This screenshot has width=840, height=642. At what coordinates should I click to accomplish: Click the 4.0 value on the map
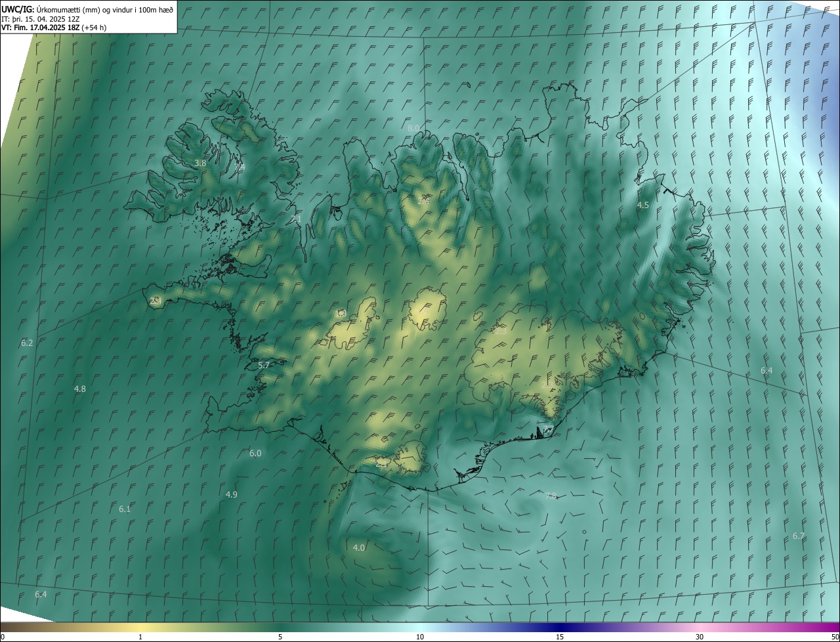click(x=359, y=547)
